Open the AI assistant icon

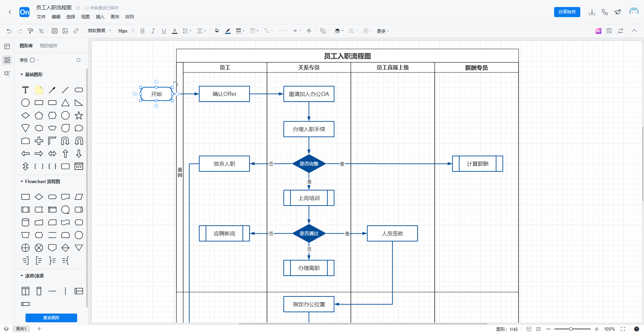point(598,31)
